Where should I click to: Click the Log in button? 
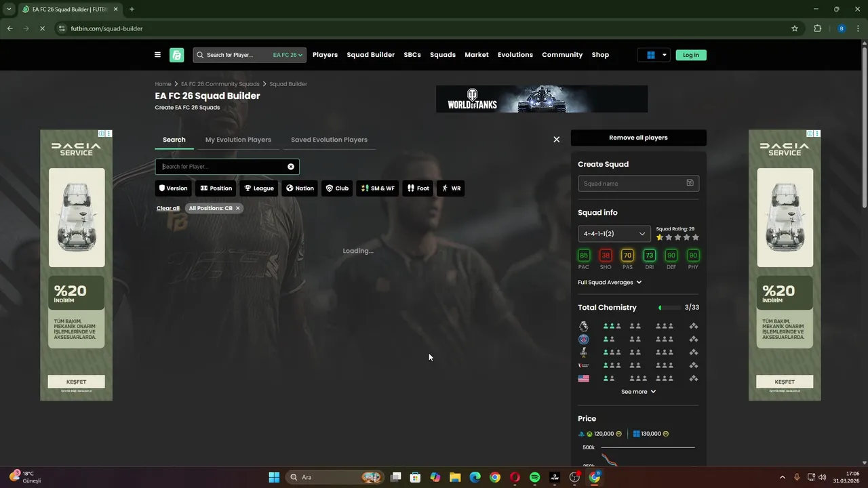691,55
